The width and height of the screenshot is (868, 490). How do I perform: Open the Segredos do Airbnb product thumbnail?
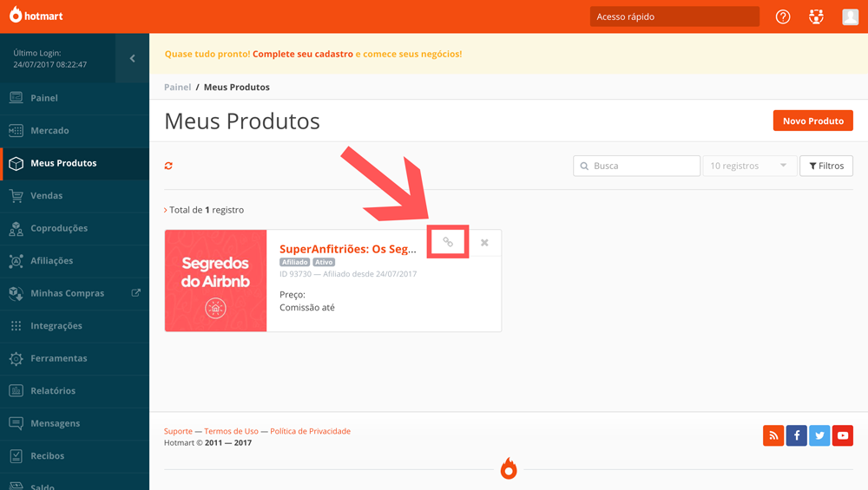pos(216,281)
